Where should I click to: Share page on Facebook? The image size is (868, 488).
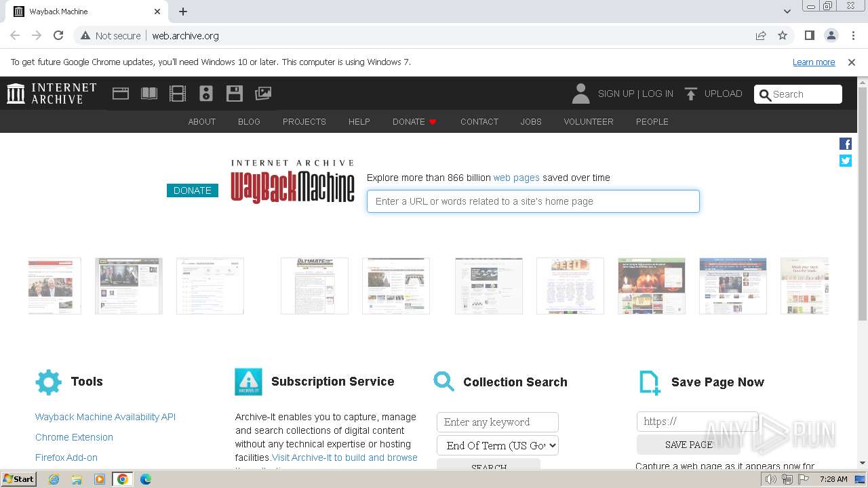pos(846,144)
